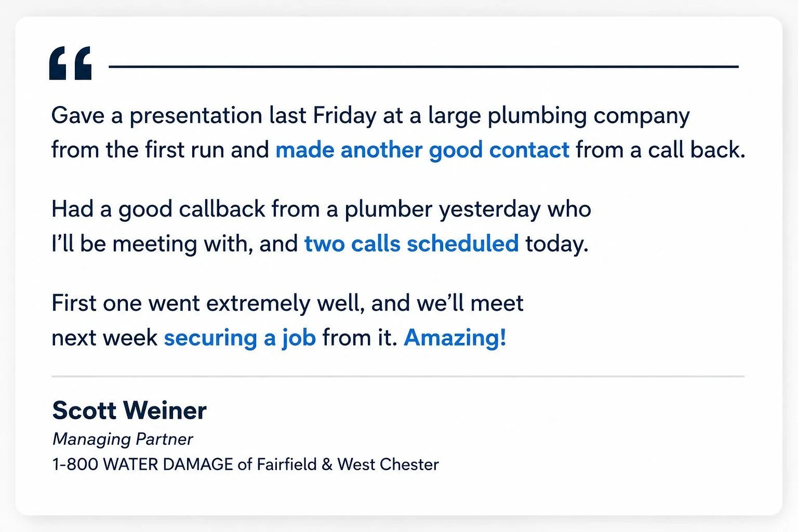Click the italic 'Managing Partner' title
The height and width of the screenshot is (532, 798).
pyautogui.click(x=123, y=440)
